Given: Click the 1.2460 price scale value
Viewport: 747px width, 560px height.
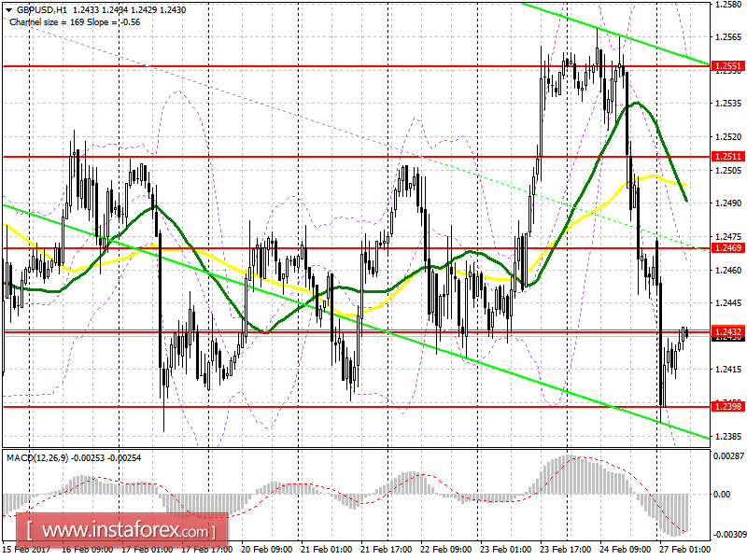Looking at the screenshot, I should tap(728, 270).
